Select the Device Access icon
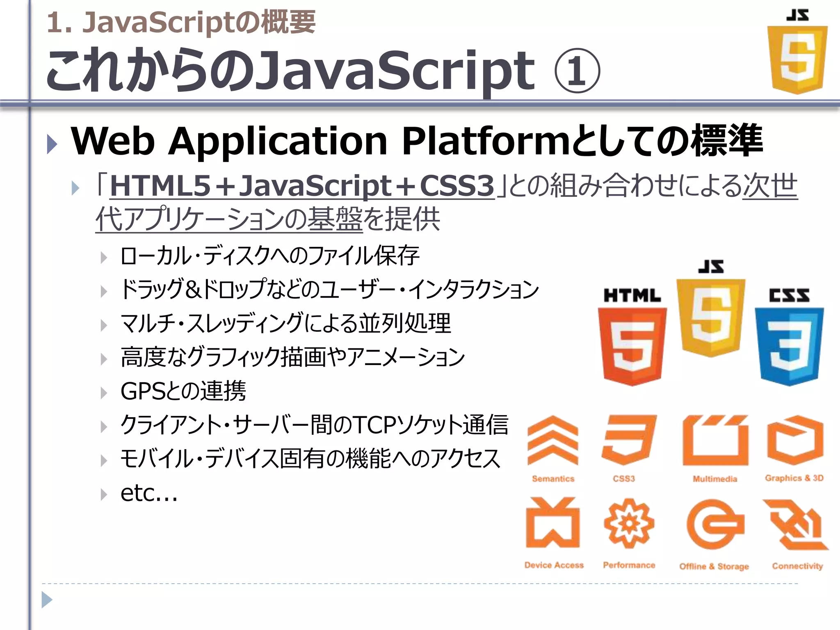This screenshot has height=630, width=840. [553, 523]
